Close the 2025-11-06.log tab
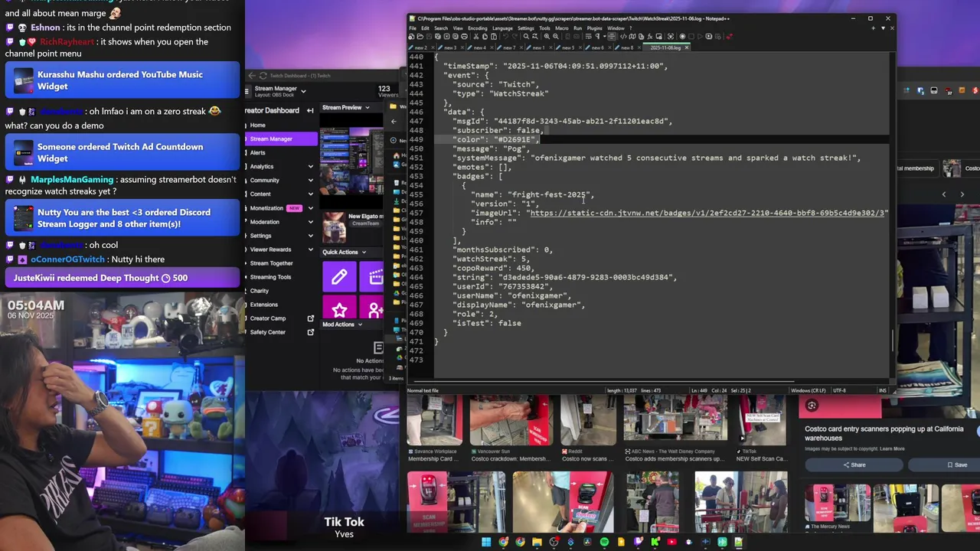The image size is (980, 551). coord(686,47)
